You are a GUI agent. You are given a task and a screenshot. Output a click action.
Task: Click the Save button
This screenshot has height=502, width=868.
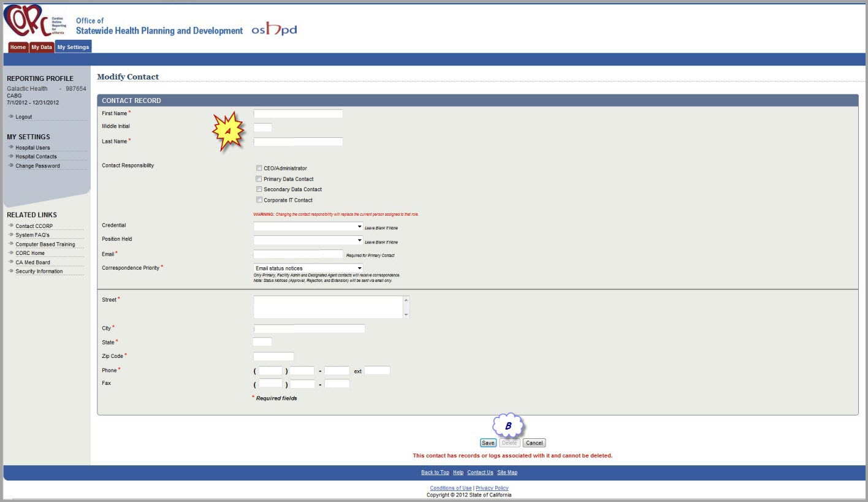(488, 443)
